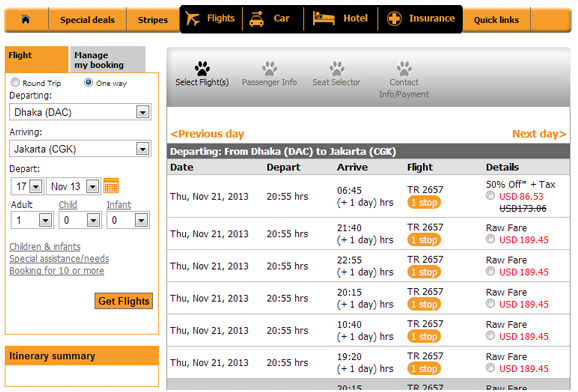Click the Insurance plus icon
The image size is (578, 392).
coord(394,18)
